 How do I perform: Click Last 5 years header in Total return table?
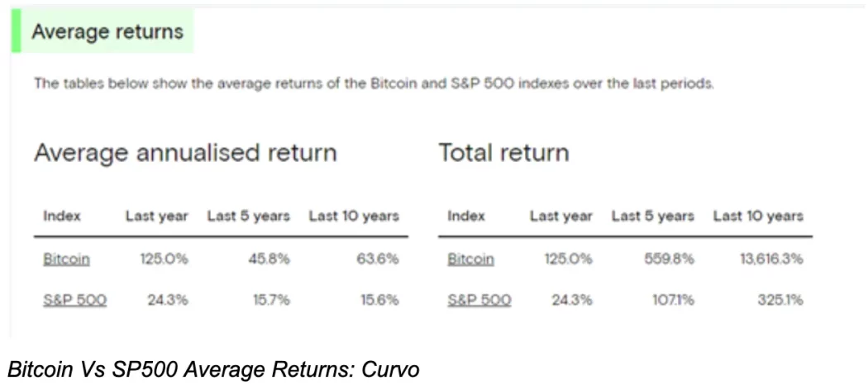(x=652, y=216)
